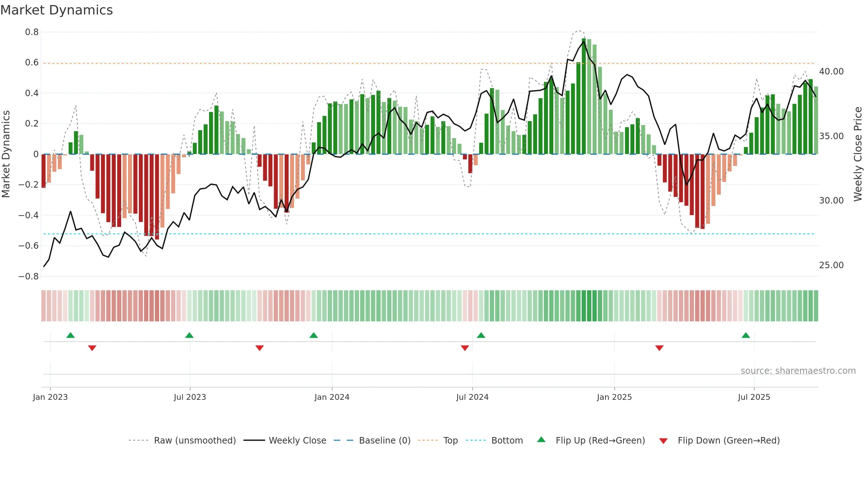Click the 'Jul 2024' x-axis label
Viewport: 868px width, 488px height.
[x=472, y=397]
